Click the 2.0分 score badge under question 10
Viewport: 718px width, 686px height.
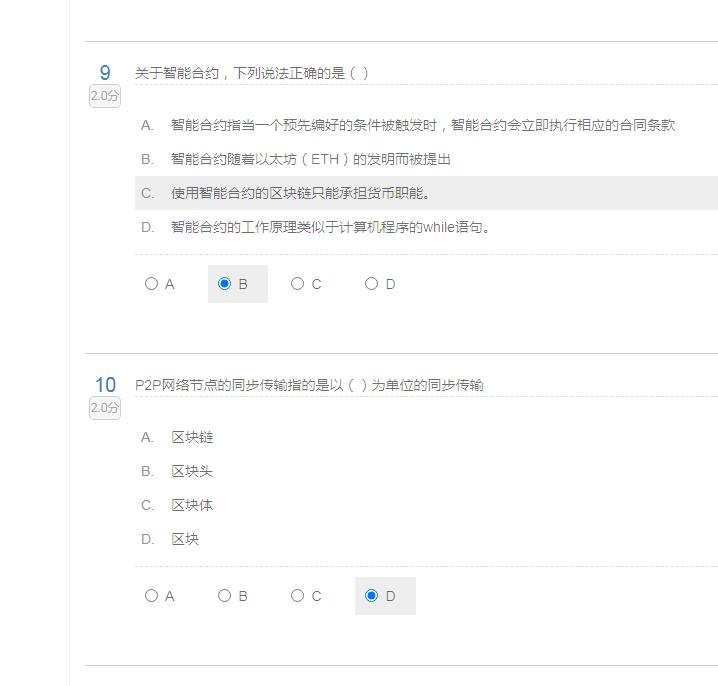click(105, 408)
